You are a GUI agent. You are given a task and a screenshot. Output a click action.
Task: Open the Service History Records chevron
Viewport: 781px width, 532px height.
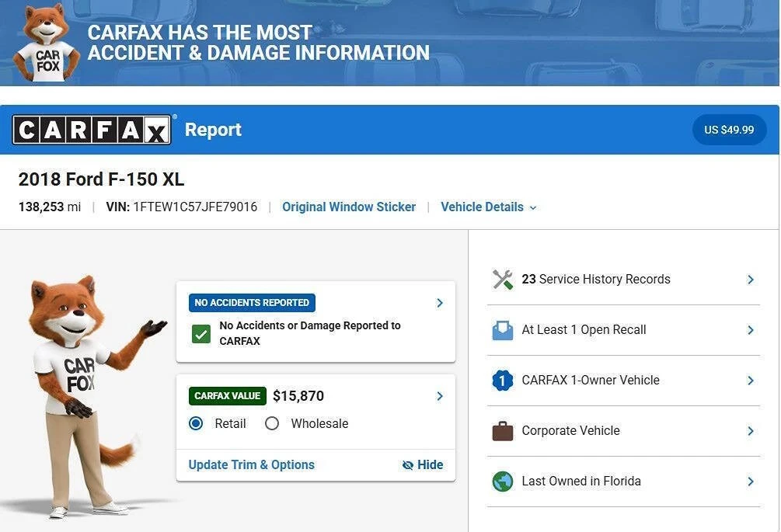coord(751,280)
